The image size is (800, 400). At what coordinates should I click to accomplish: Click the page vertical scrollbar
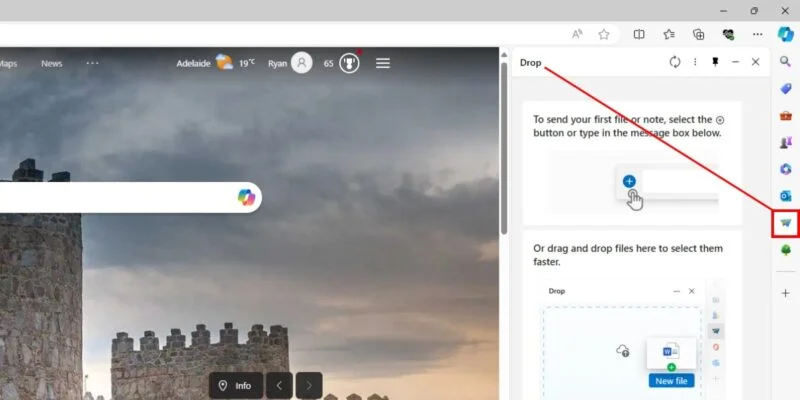click(504, 148)
